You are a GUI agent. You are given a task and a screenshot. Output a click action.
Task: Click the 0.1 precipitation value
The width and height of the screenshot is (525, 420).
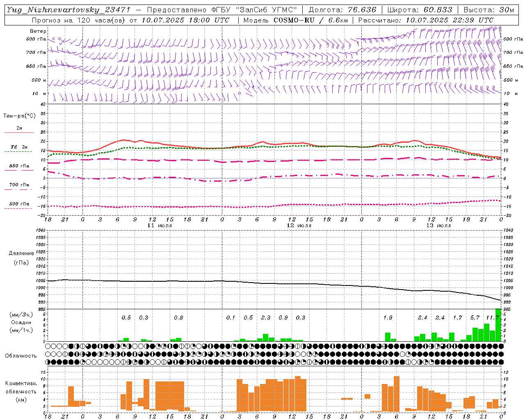point(231,317)
